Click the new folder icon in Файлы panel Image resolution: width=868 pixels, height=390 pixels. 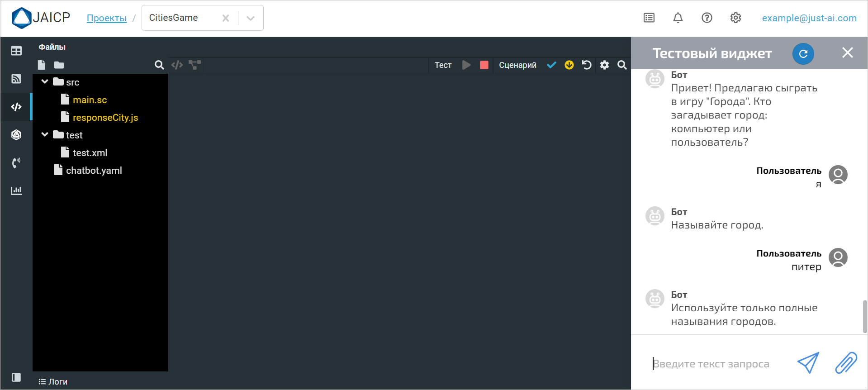[x=59, y=65]
